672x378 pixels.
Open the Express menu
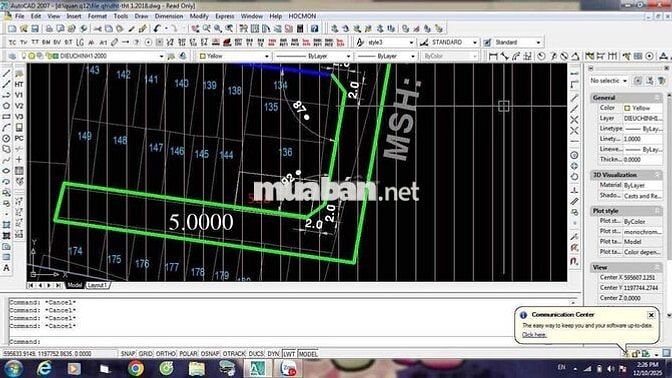click(225, 16)
